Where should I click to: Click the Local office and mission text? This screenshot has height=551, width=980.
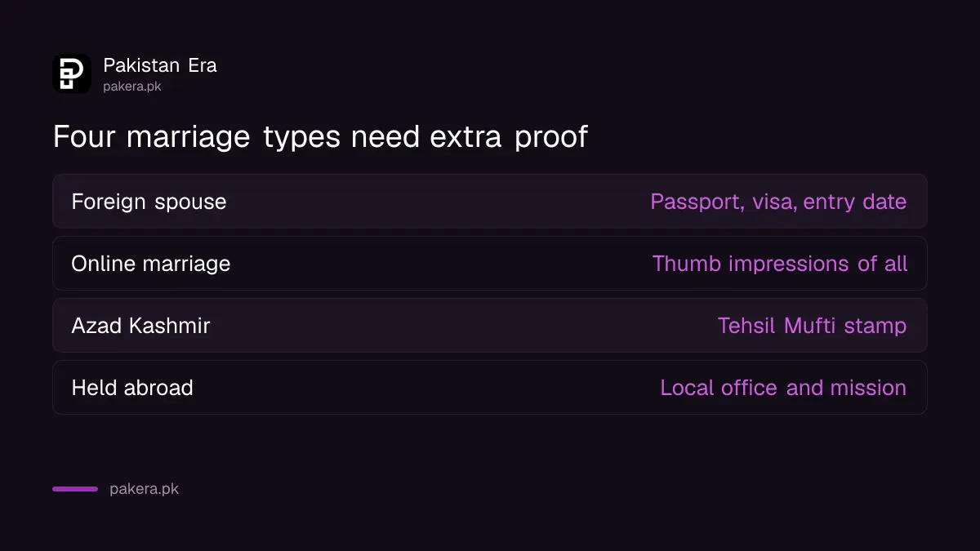783,387
